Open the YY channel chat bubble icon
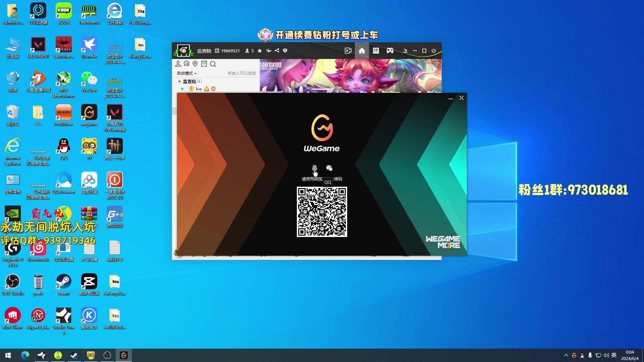This screenshot has height=362, width=644. (187, 64)
